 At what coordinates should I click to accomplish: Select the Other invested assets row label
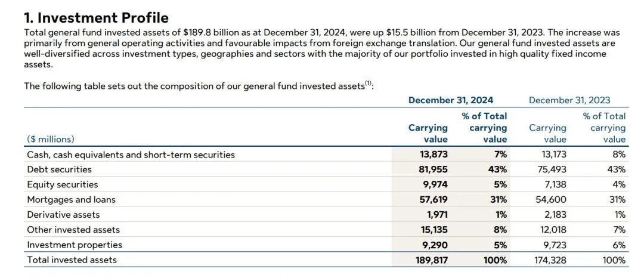click(73, 230)
